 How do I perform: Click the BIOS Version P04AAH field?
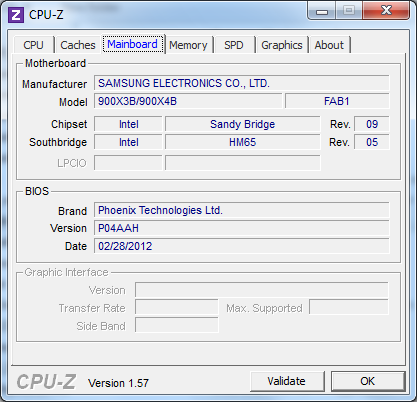coord(242,228)
